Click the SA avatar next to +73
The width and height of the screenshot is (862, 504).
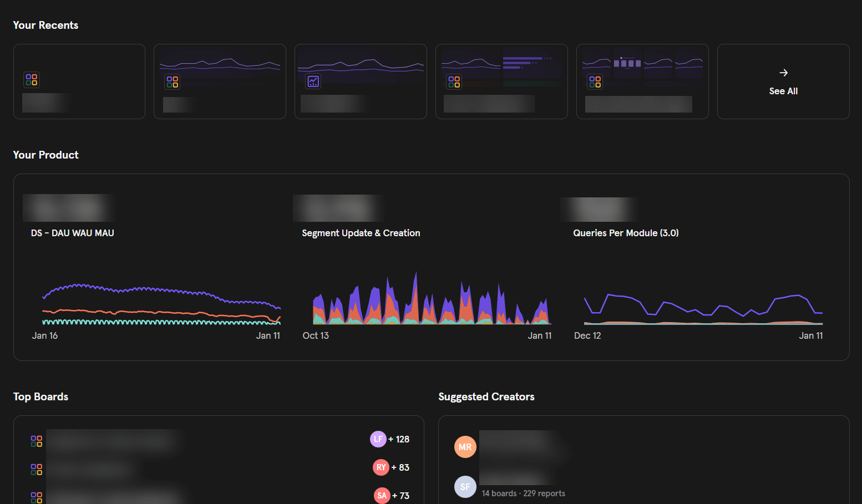(x=382, y=495)
